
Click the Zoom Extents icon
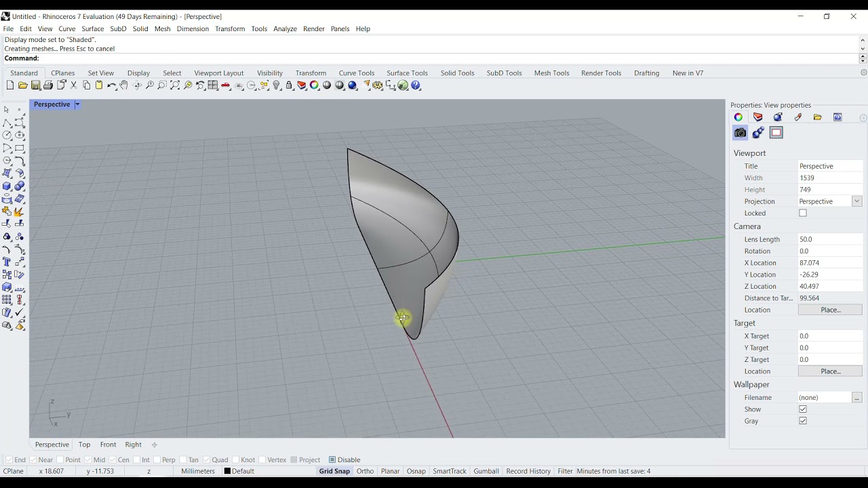pyautogui.click(x=175, y=85)
